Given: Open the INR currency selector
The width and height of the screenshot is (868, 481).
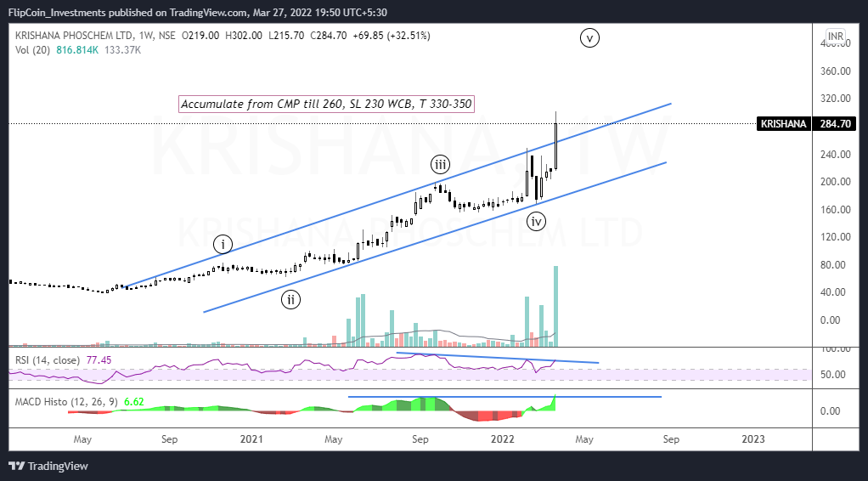Looking at the screenshot, I should (836, 37).
